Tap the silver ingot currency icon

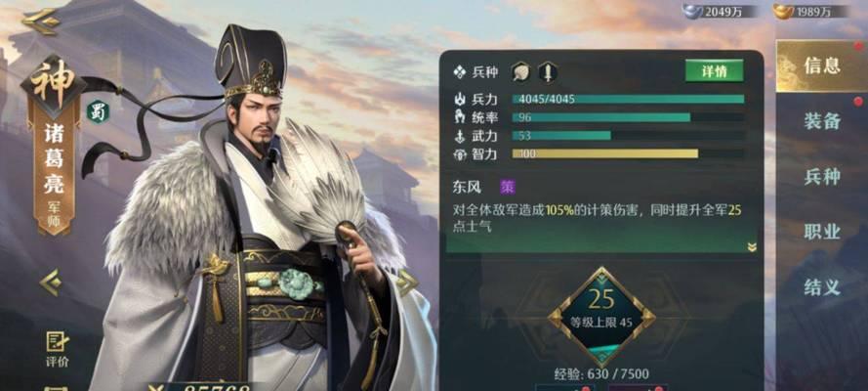click(x=692, y=11)
